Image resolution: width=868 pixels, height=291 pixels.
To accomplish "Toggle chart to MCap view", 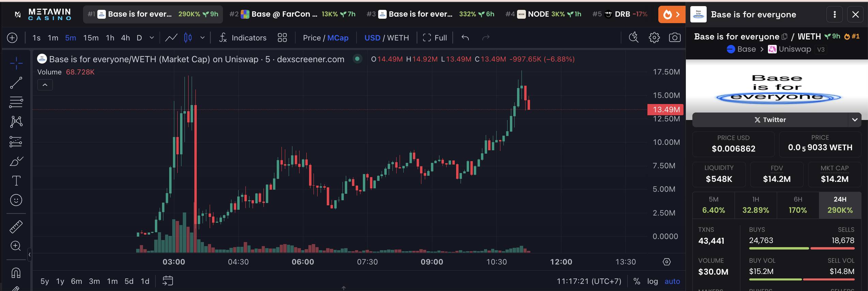I will tap(338, 38).
